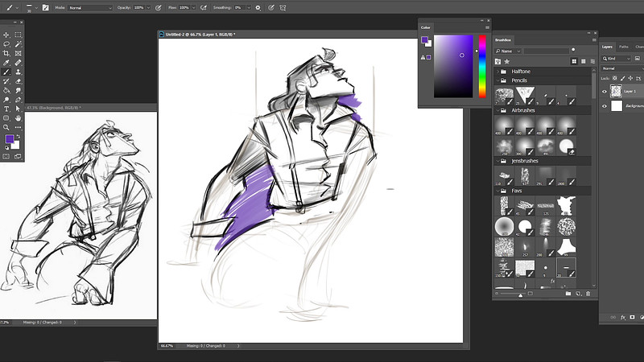This screenshot has width=644, height=362.
Task: Switch to the Layers tab
Action: tap(607, 47)
